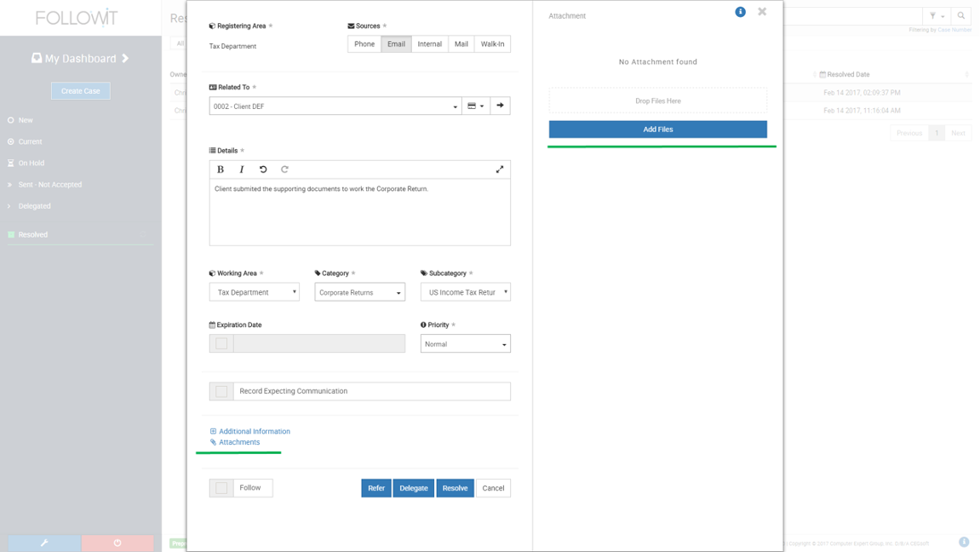This screenshot has height=552, width=980.
Task: Toggle the Record Expecting Communication checkbox
Action: 221,391
